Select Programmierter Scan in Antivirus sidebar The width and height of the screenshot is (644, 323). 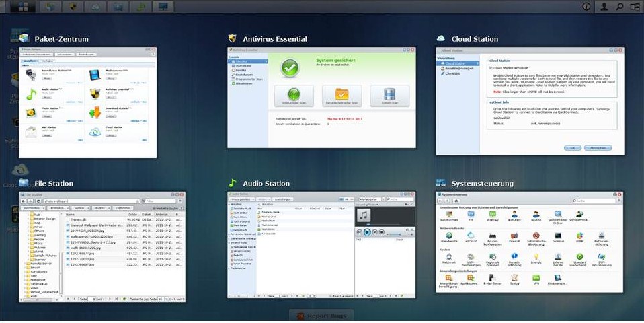click(x=247, y=79)
